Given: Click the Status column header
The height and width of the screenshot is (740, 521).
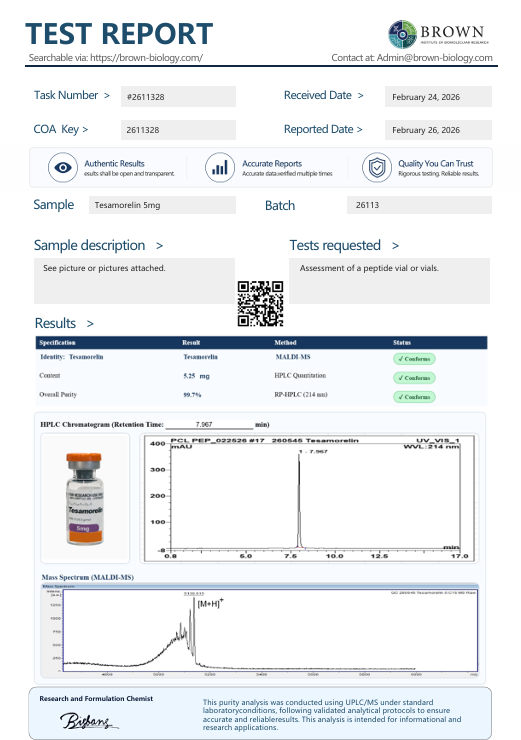Looking at the screenshot, I should tap(402, 343).
